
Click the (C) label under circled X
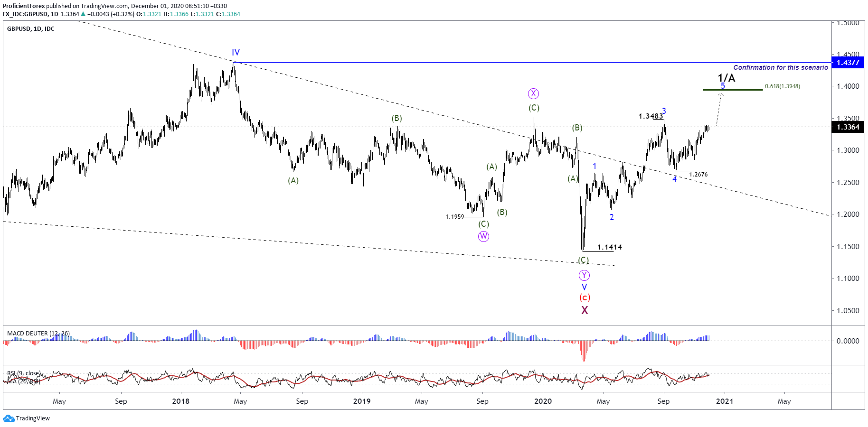point(534,108)
